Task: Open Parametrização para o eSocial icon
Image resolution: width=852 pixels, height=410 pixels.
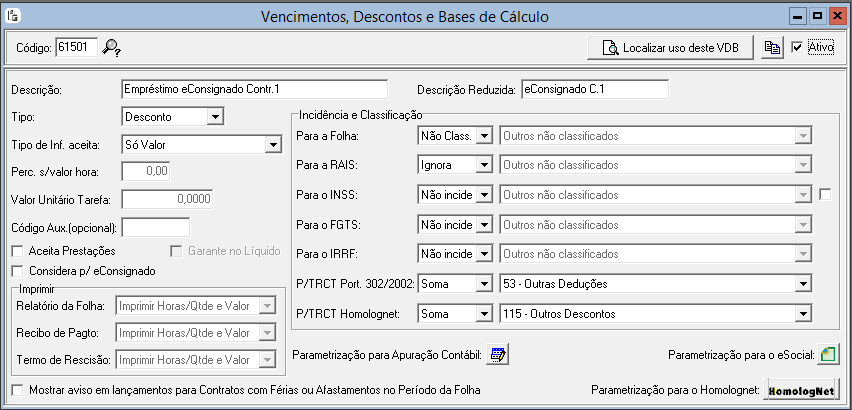Action: click(828, 355)
